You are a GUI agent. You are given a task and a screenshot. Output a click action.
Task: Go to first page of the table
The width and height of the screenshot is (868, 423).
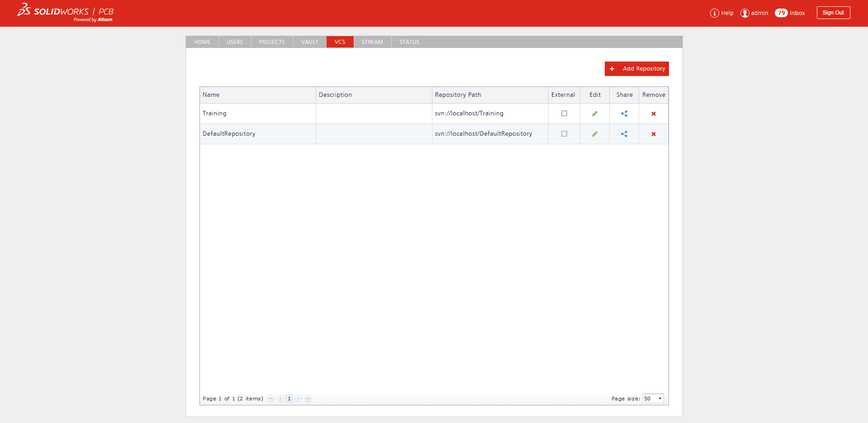point(270,399)
